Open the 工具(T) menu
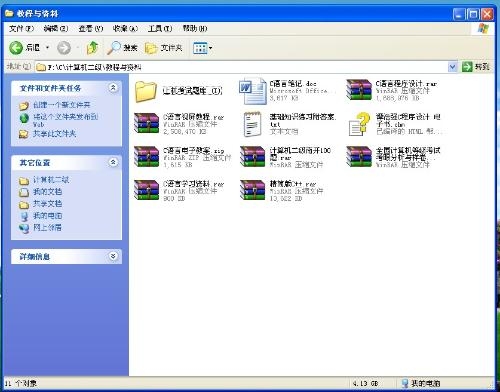The height and width of the screenshot is (392, 500). pyautogui.click(x=160, y=29)
